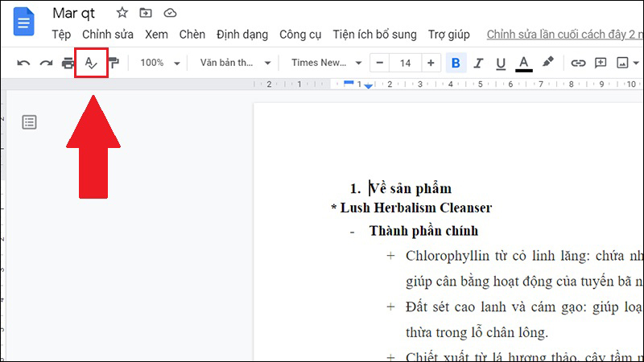The width and height of the screenshot is (644, 362).
Task: Click the Lush Herbalism Cleanser line
Action: point(411,208)
